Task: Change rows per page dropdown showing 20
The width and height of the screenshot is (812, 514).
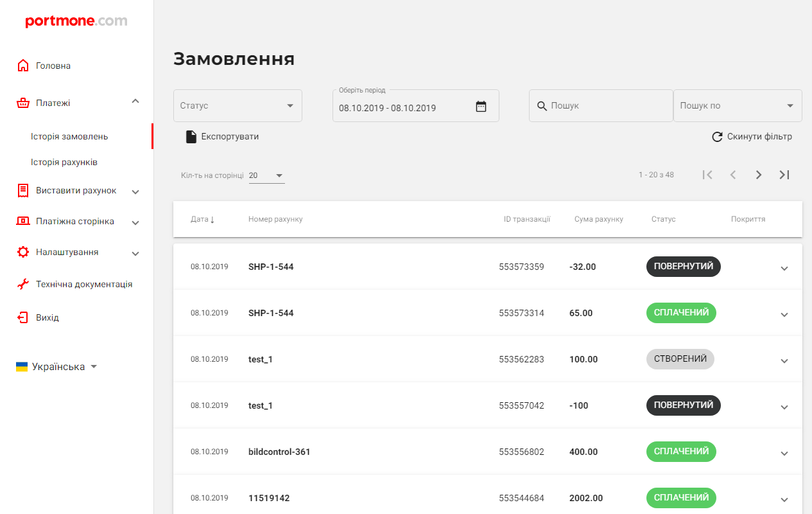Action: [266, 175]
